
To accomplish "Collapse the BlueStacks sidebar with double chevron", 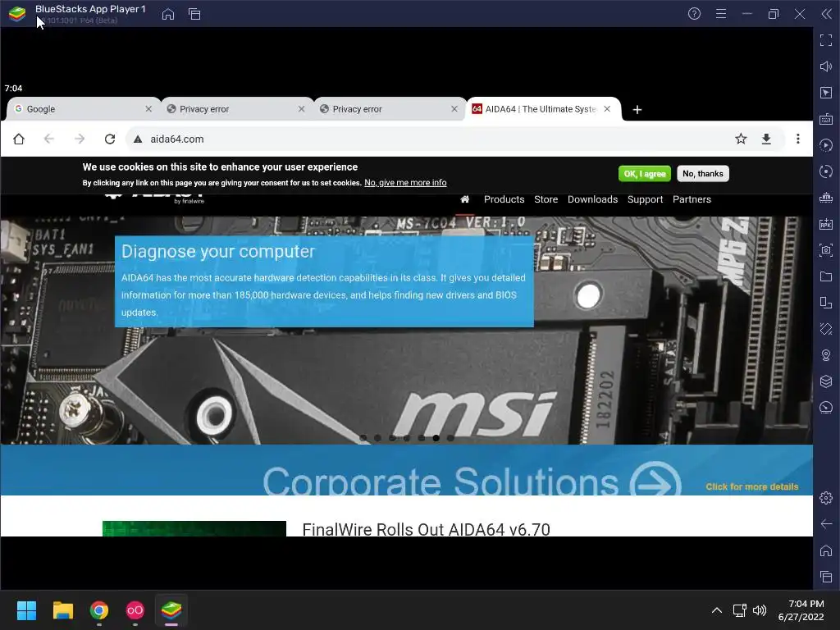I will [x=826, y=14].
